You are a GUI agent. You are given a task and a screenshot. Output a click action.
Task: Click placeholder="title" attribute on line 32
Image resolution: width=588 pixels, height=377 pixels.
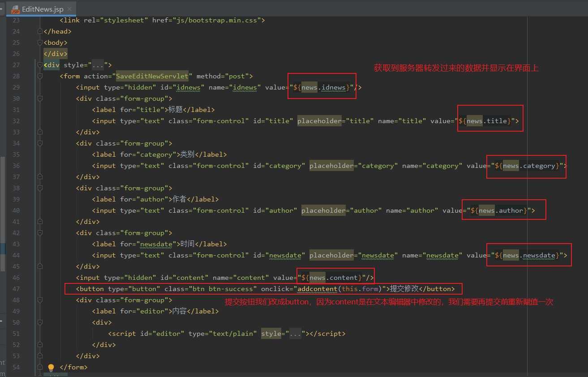336,121
